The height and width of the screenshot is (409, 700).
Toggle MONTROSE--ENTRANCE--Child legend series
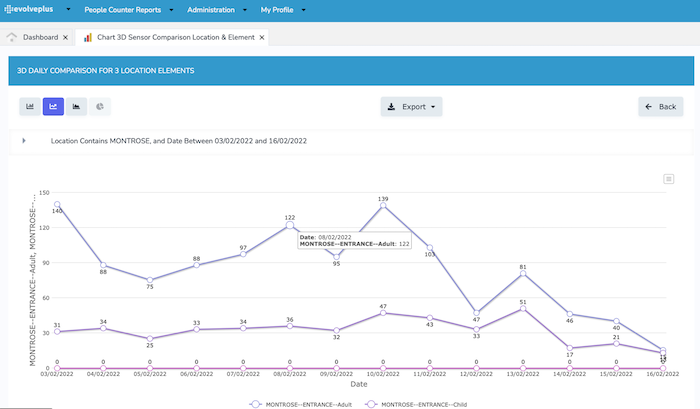click(416, 404)
